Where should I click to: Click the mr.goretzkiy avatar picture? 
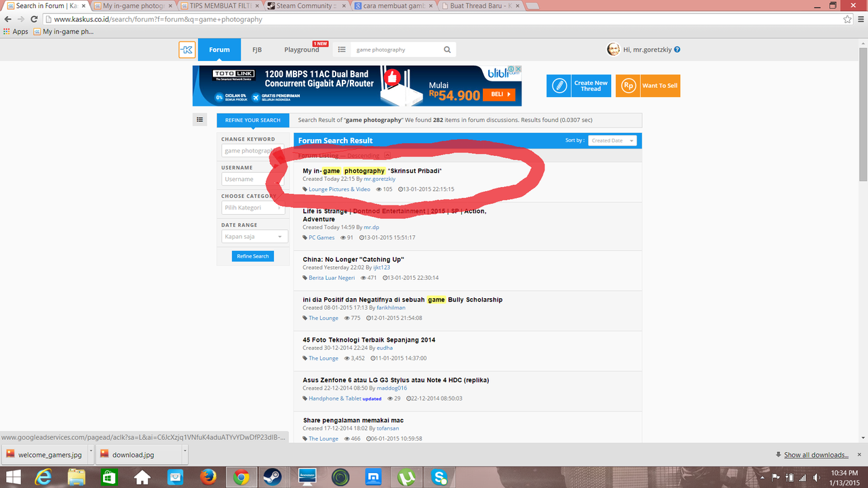(x=613, y=49)
